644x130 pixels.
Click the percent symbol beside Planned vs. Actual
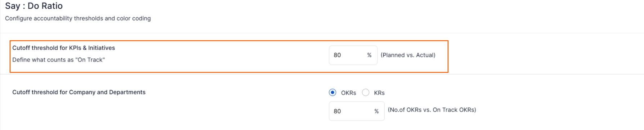coord(369,55)
